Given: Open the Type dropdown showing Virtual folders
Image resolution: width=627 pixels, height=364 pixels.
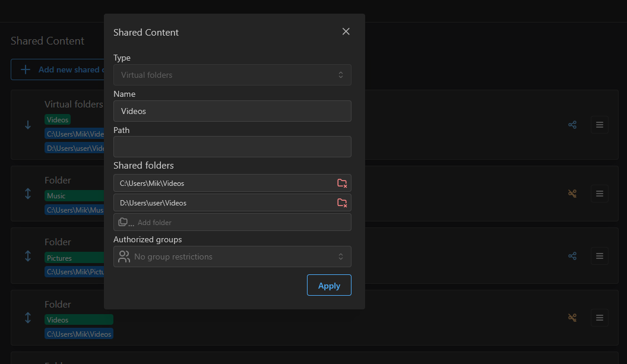Looking at the screenshot, I should click(232, 75).
